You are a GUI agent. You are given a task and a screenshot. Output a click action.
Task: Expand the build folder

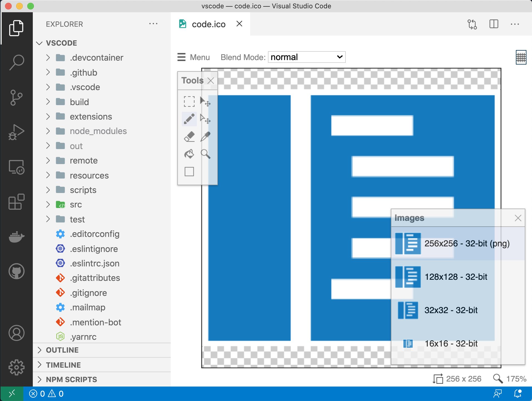point(102,102)
